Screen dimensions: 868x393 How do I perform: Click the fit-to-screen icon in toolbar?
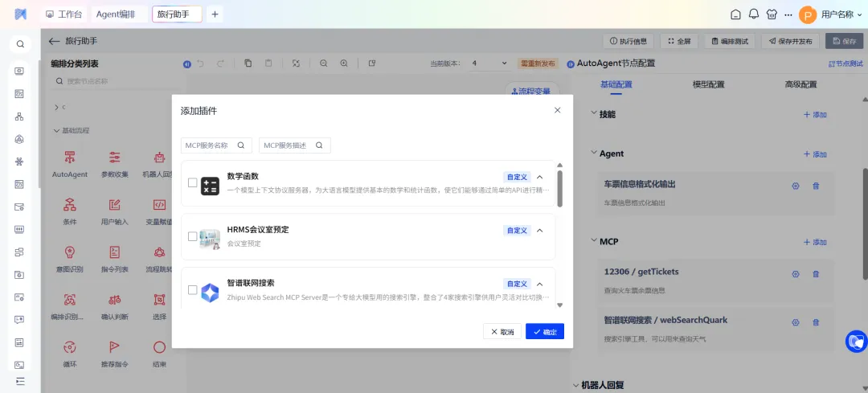click(296, 63)
